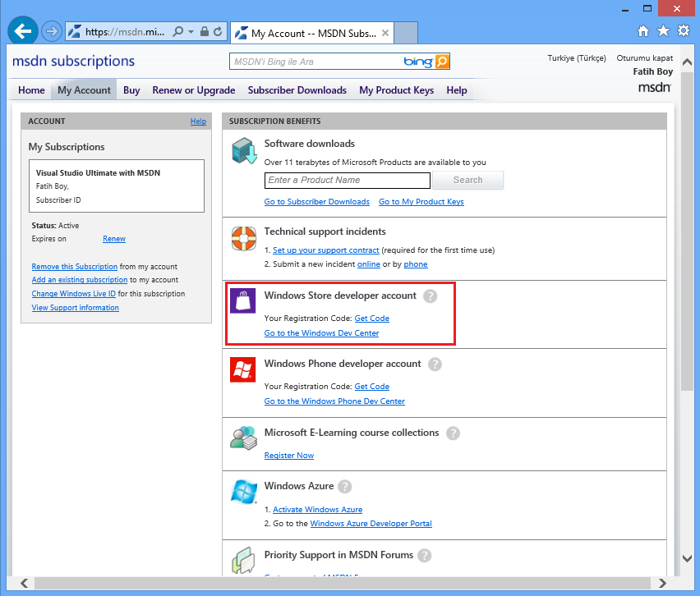
Task: Select the My Account navigation tab
Action: click(x=84, y=90)
